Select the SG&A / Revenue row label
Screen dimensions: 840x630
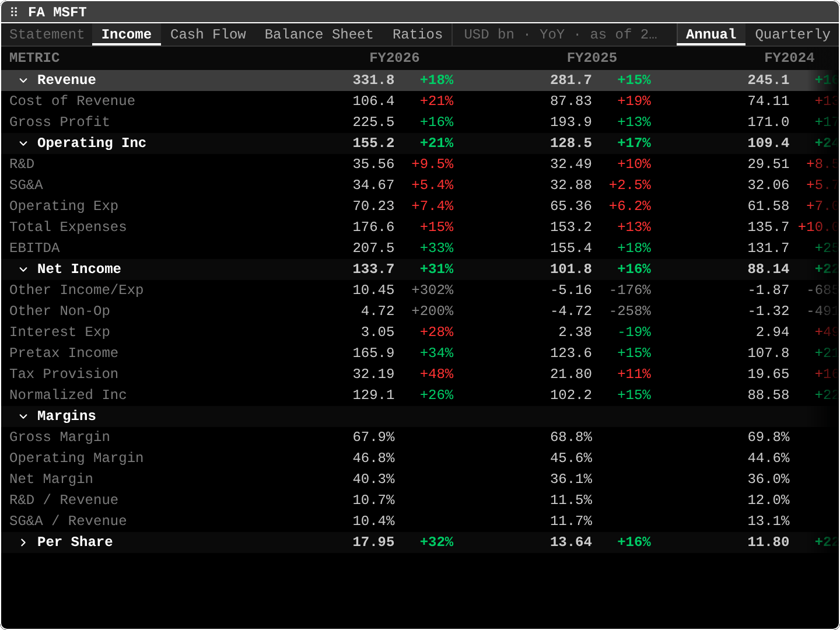point(68,521)
